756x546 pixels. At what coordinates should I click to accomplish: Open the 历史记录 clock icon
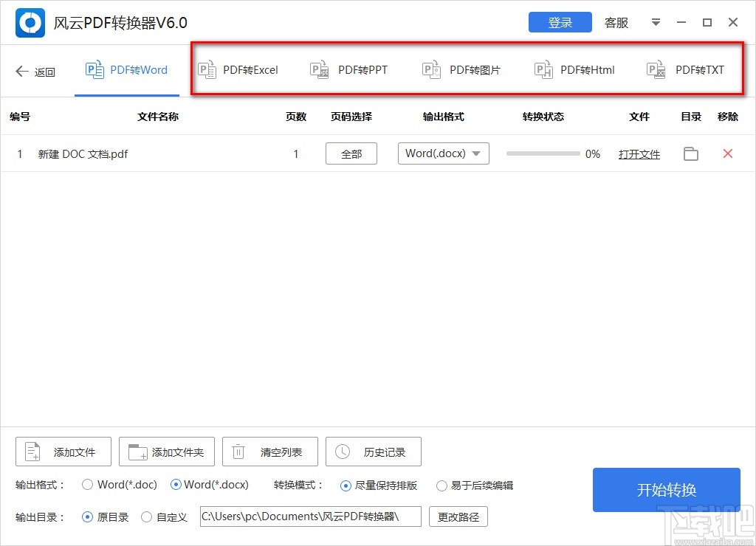click(342, 451)
